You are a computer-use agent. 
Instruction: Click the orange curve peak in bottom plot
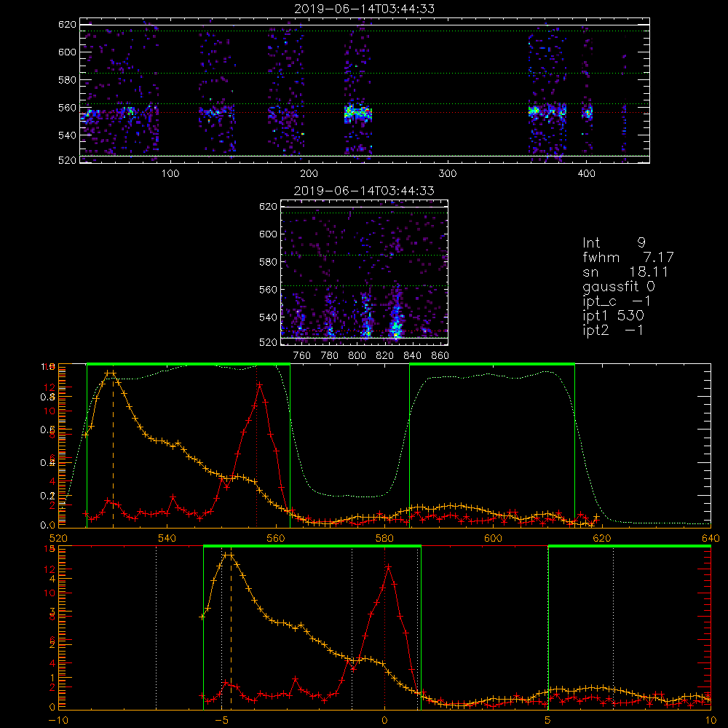tap(229, 555)
